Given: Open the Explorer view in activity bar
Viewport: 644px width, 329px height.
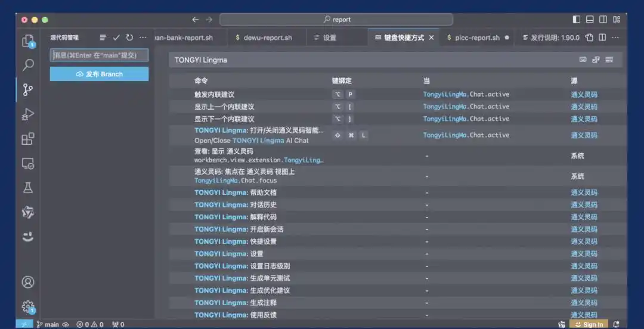Looking at the screenshot, I should 28,41.
